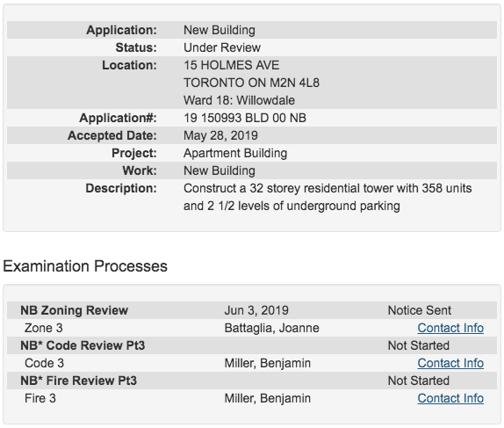Click the Zone 3 entry
The image size is (504, 428).
(x=43, y=328)
